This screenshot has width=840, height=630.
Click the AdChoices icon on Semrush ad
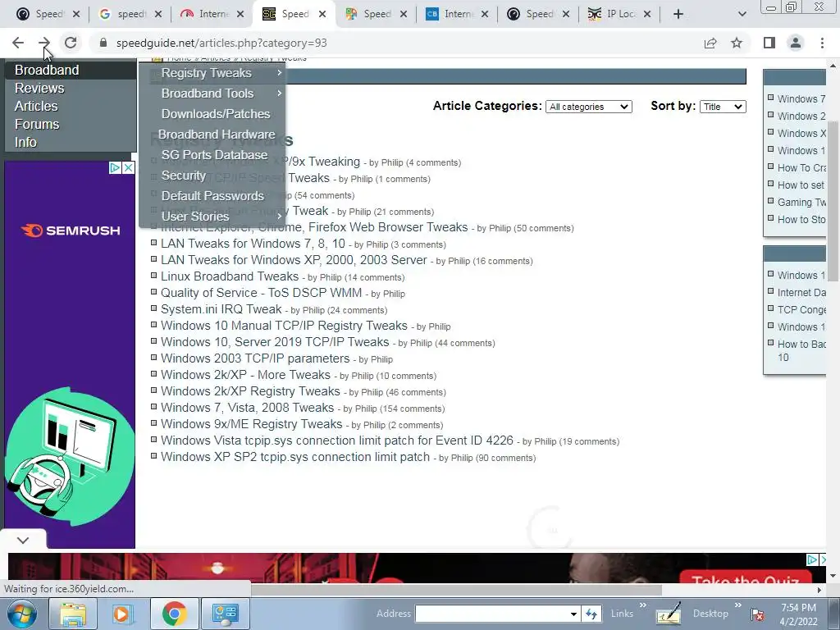[115, 167]
